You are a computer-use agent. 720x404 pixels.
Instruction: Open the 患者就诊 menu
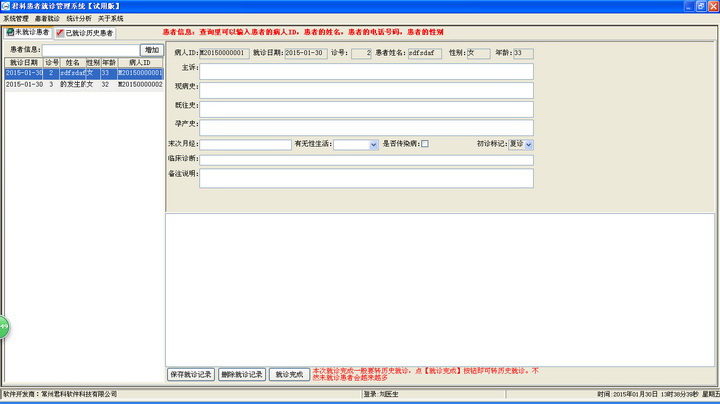(x=47, y=19)
